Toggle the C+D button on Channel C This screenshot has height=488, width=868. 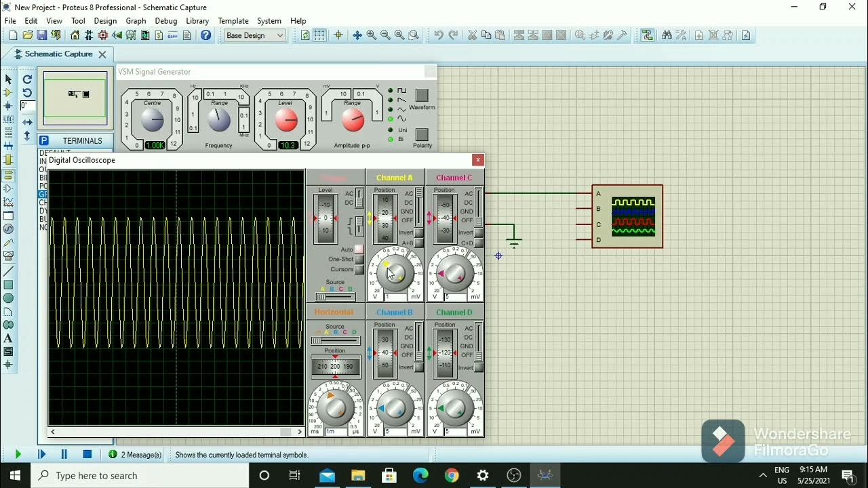tap(479, 243)
